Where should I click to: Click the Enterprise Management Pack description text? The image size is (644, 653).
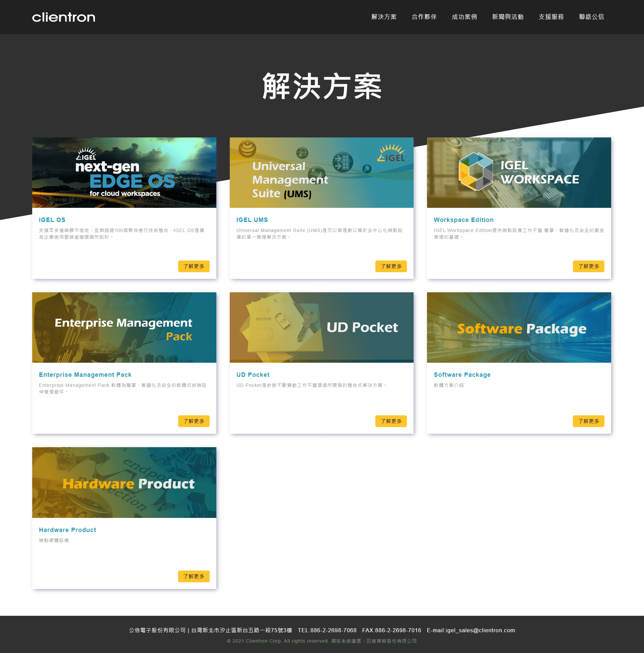(x=123, y=389)
